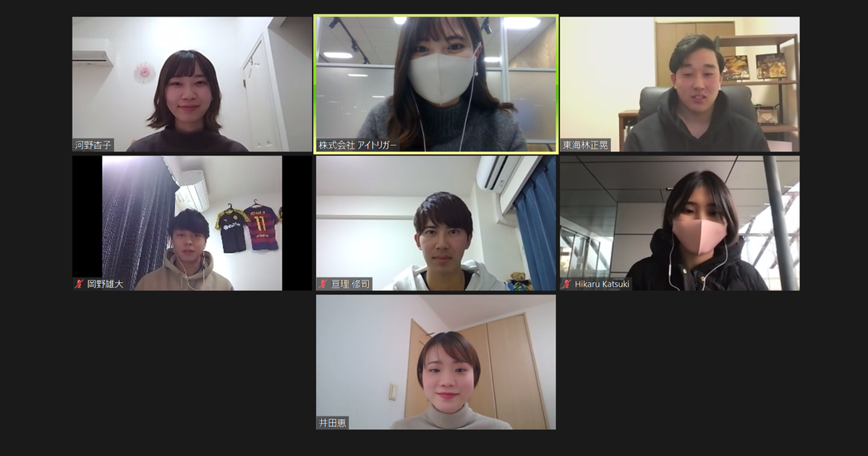Click the muted mic icon beside Hikaru Katsuki
Screen dimensions: 868x456
tap(567, 284)
